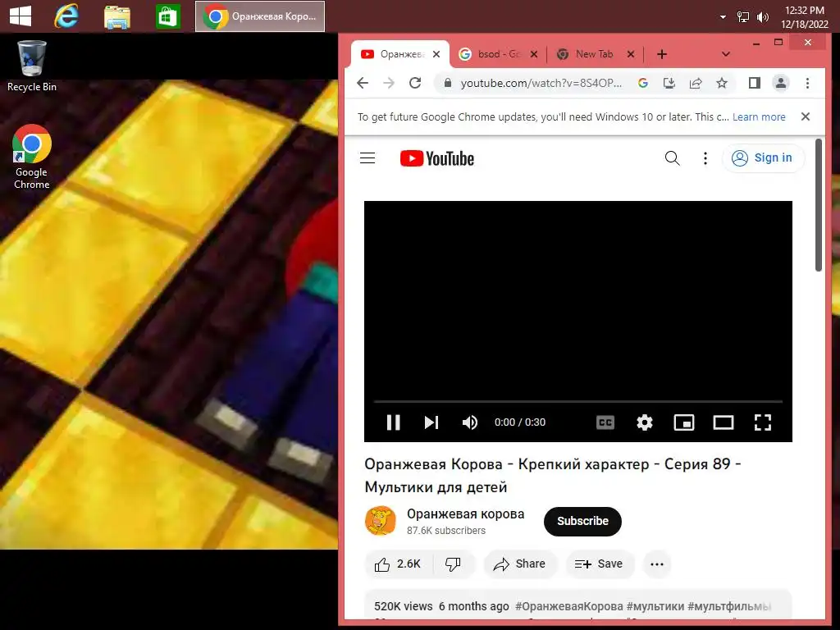Go to YouTube home via logo
Image resolution: width=840 pixels, height=630 pixels.
tap(437, 158)
